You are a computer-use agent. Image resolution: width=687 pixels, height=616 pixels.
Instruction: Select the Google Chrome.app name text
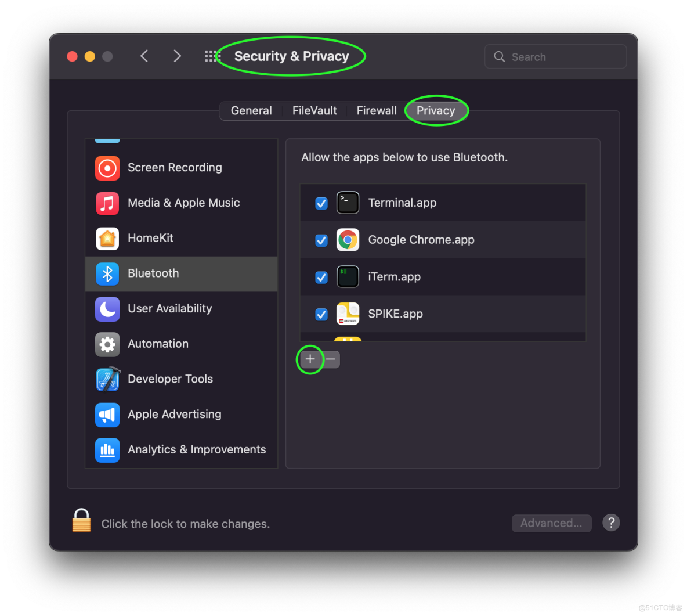point(421,240)
